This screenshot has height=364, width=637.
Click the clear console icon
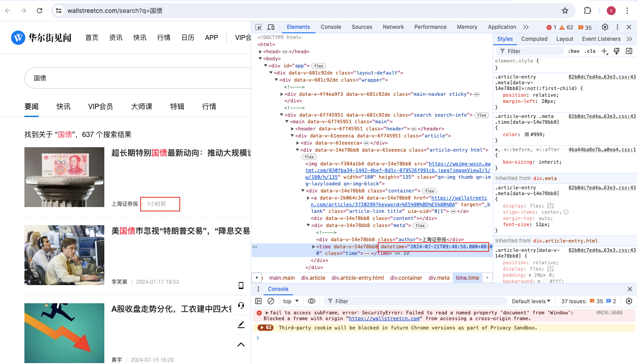click(271, 301)
